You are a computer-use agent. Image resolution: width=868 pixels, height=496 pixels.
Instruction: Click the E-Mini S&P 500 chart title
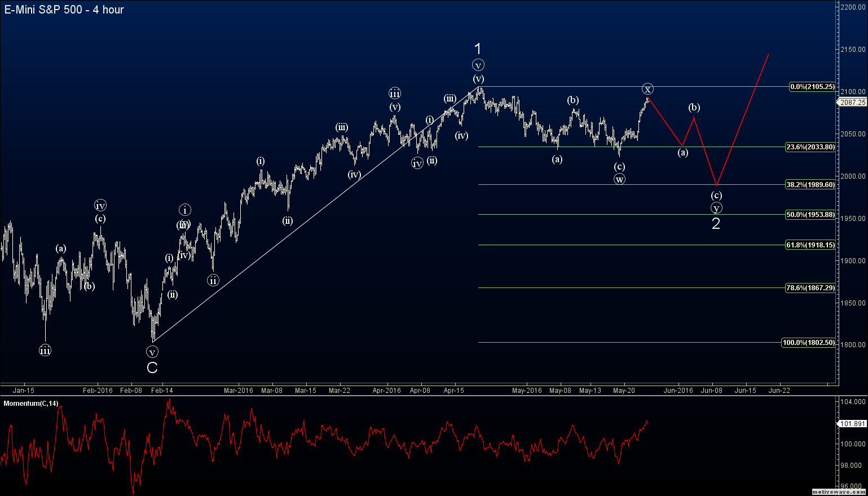(x=63, y=10)
